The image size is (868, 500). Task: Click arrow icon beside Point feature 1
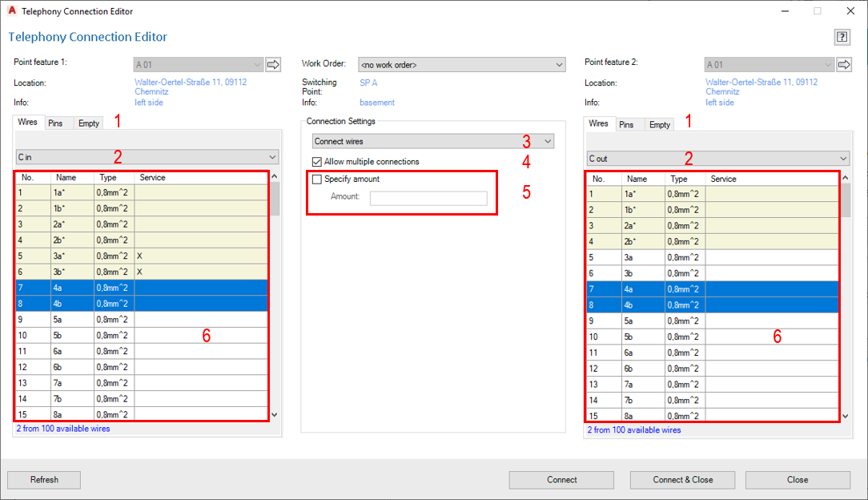tap(273, 64)
